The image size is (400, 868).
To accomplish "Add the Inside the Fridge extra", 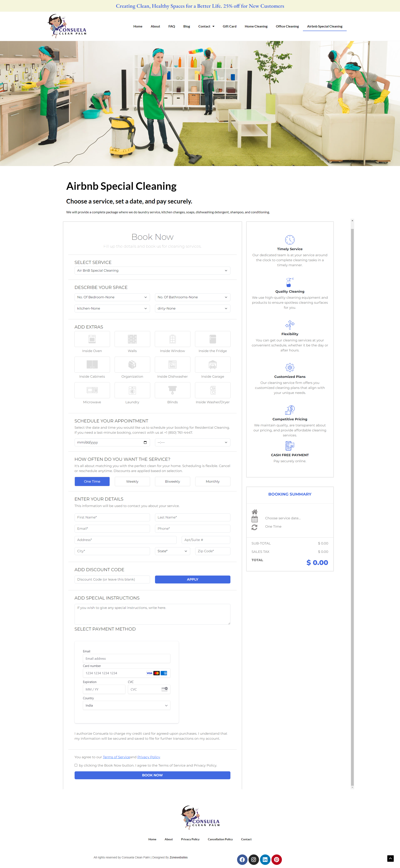I will (213, 339).
